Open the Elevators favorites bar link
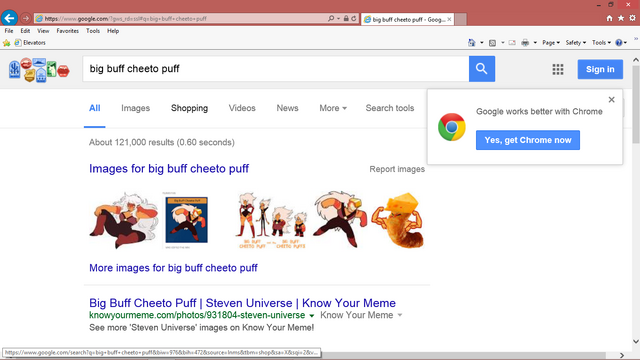This screenshot has height=360, width=640. click(30, 43)
